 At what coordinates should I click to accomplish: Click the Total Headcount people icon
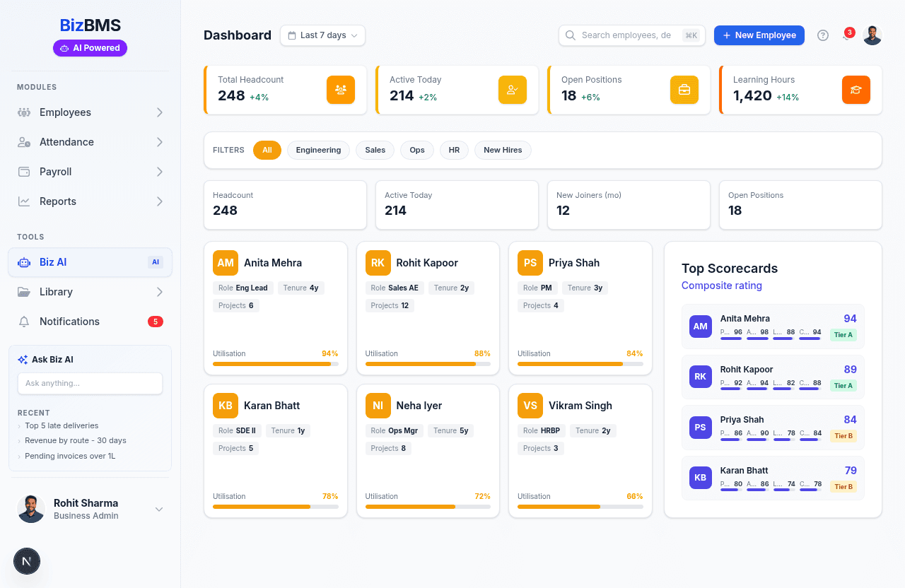(340, 90)
